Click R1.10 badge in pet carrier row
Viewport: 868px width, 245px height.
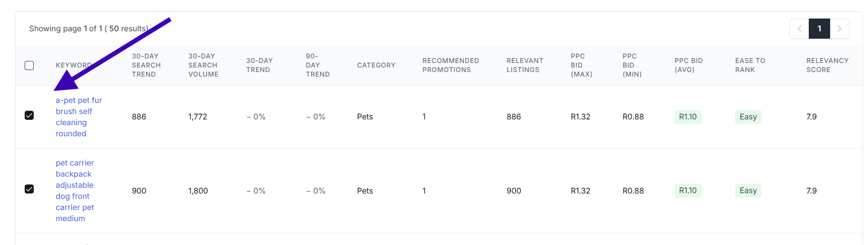(687, 191)
